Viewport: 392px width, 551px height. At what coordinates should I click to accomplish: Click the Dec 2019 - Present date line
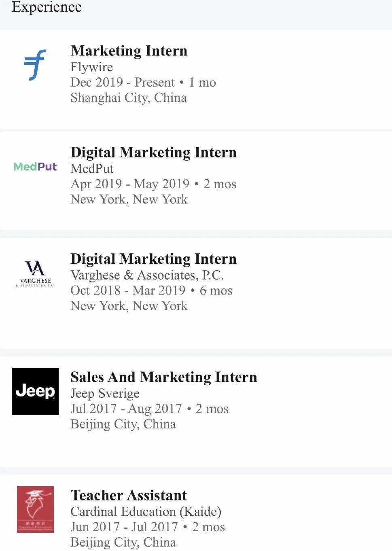[x=143, y=83]
